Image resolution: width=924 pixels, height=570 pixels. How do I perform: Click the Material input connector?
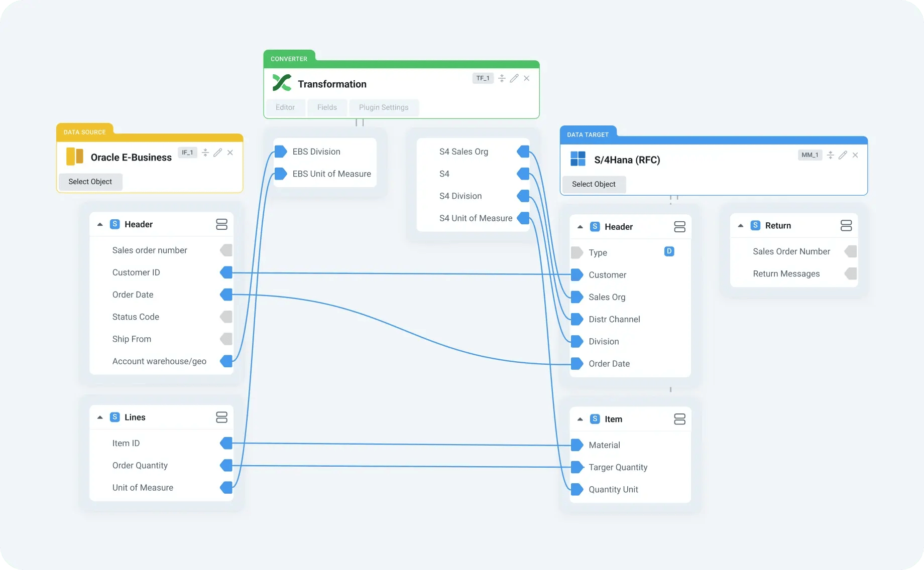coord(576,445)
